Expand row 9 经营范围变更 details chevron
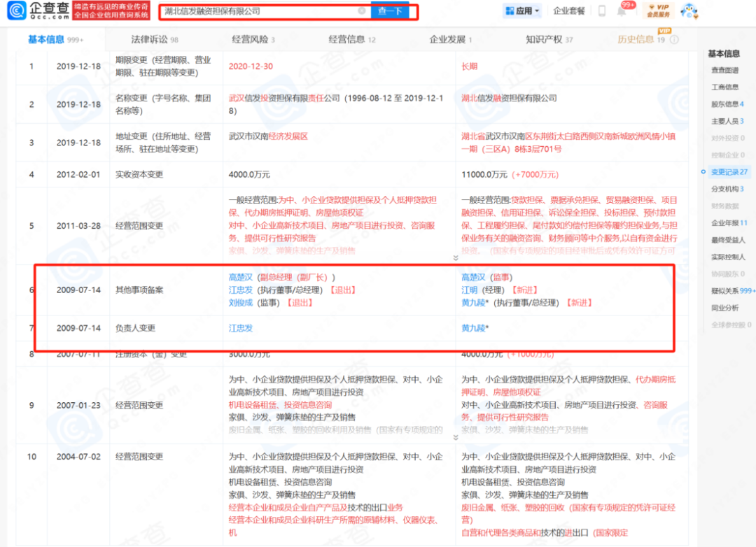The height and width of the screenshot is (547, 756). click(x=457, y=437)
